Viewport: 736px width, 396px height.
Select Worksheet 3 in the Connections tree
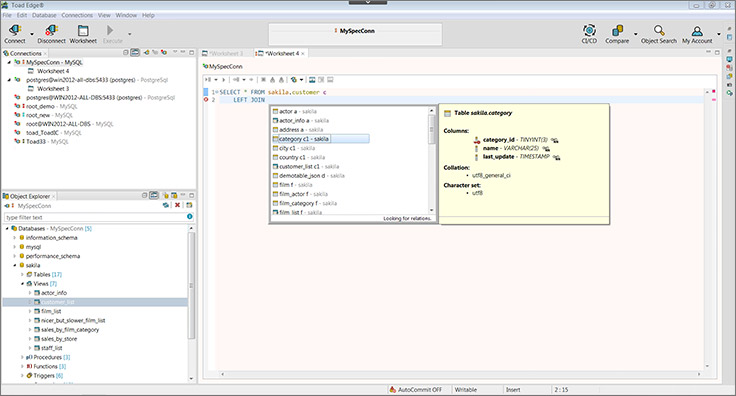tap(53, 89)
